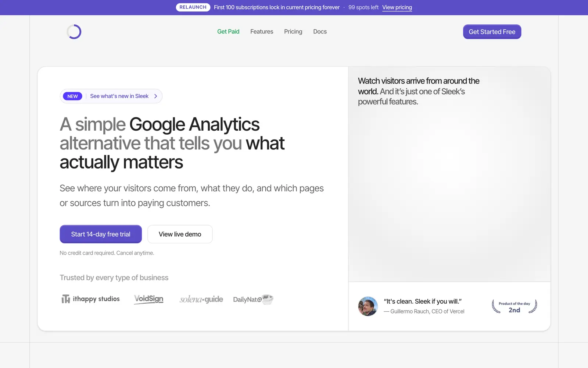Viewport: 588px width, 368px height.
Task: Click the VoidSign logo
Action: point(148,299)
